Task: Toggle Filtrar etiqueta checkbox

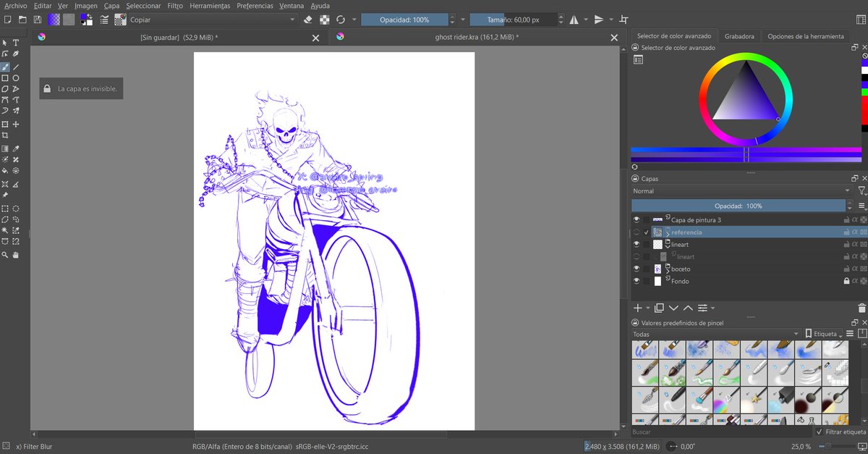Action: tap(819, 432)
